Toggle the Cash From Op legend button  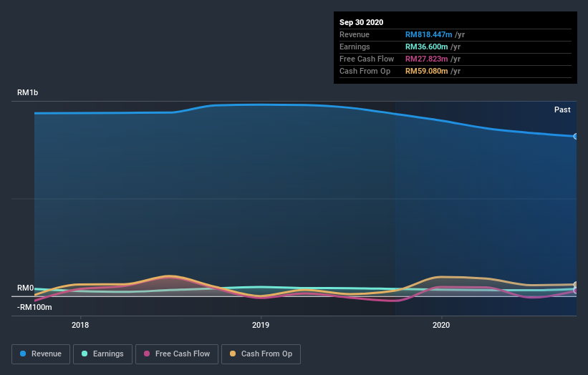click(261, 354)
